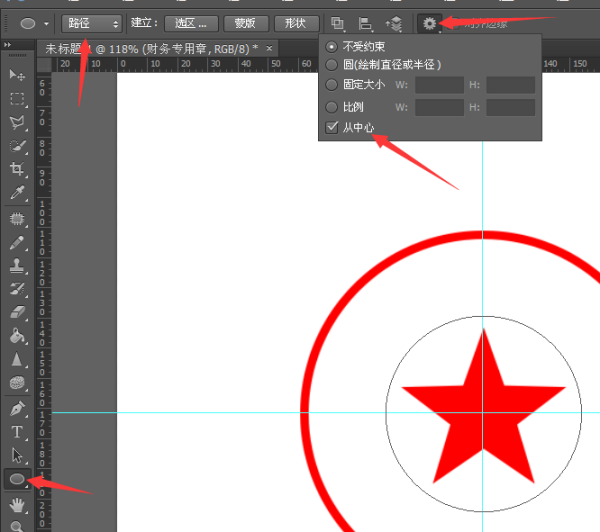Select the Sharpen triangle tool
The height and width of the screenshot is (532, 600).
click(x=17, y=359)
